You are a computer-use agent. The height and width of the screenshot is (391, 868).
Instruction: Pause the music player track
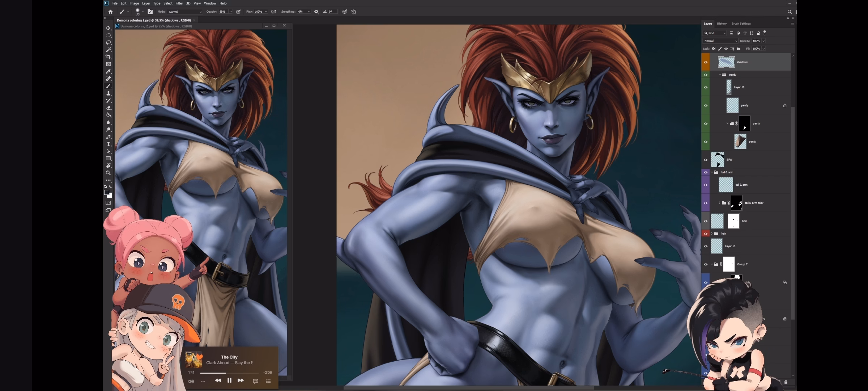point(229,381)
